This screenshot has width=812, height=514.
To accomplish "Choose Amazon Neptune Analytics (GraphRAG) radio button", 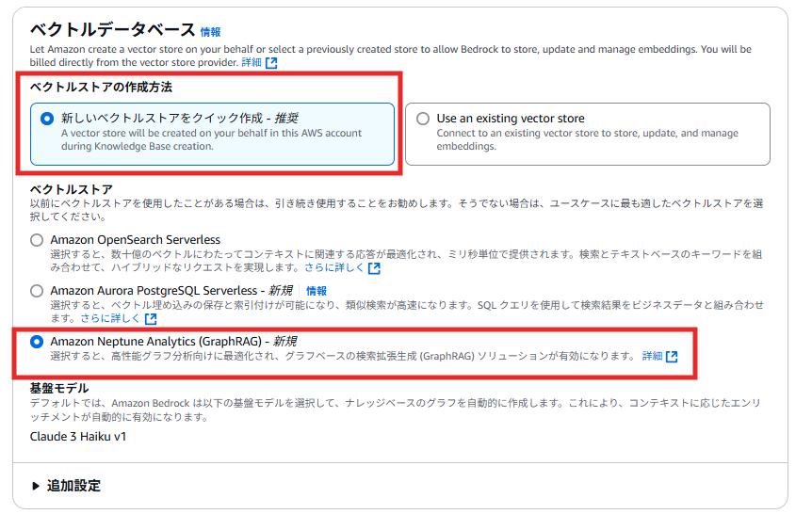I will pyautogui.click(x=37, y=342).
